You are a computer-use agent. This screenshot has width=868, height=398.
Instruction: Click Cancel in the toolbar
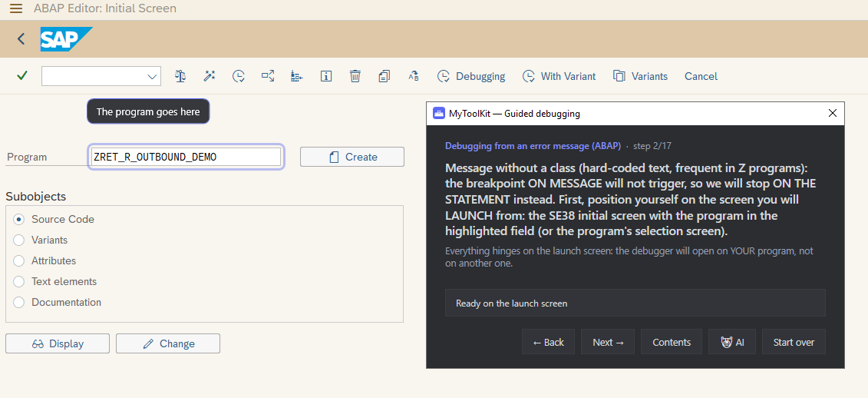701,77
